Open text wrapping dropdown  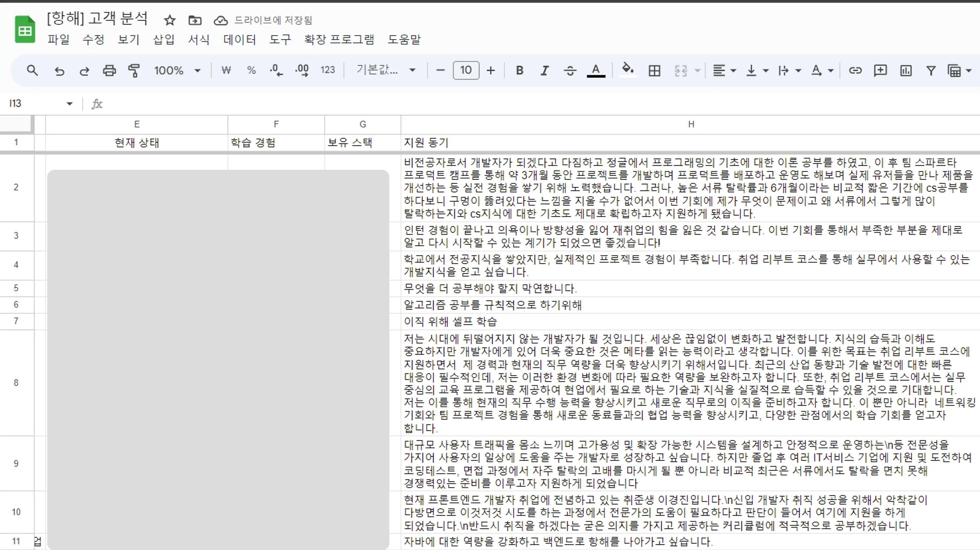(790, 71)
